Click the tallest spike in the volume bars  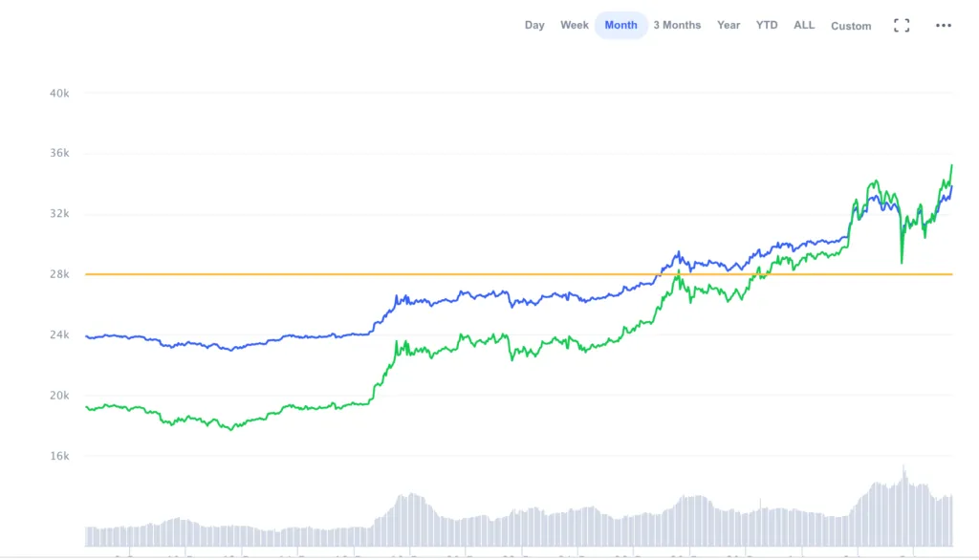903,470
